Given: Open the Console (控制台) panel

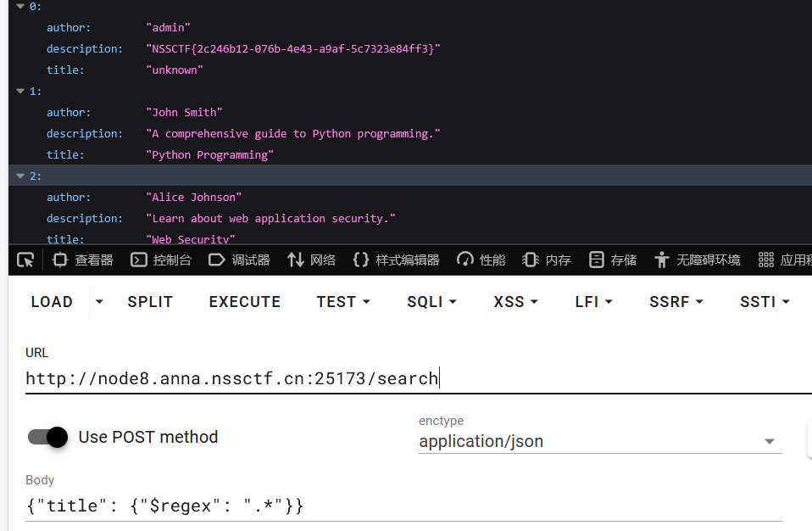Looking at the screenshot, I should click(x=161, y=260).
